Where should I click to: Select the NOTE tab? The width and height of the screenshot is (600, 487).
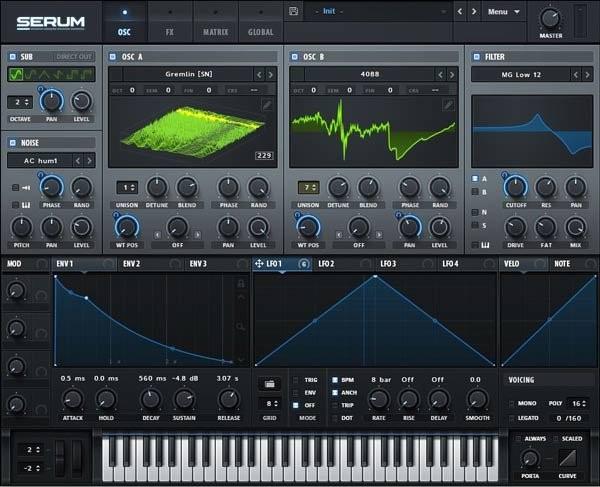point(574,264)
